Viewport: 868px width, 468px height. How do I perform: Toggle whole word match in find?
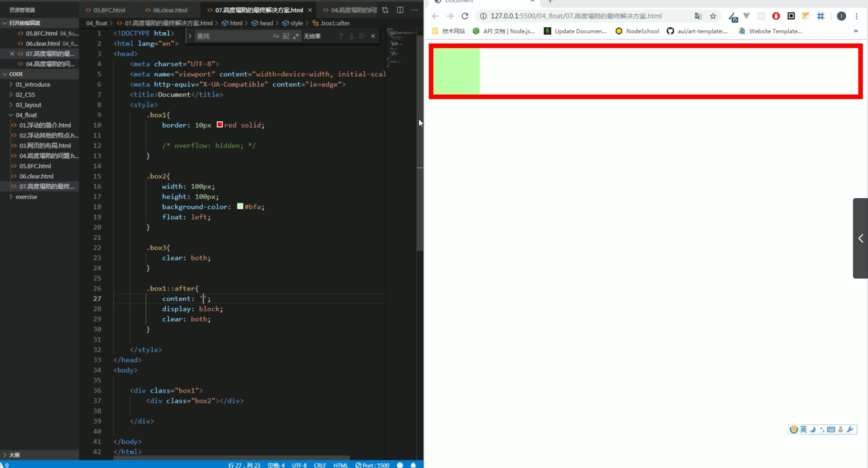(x=286, y=36)
